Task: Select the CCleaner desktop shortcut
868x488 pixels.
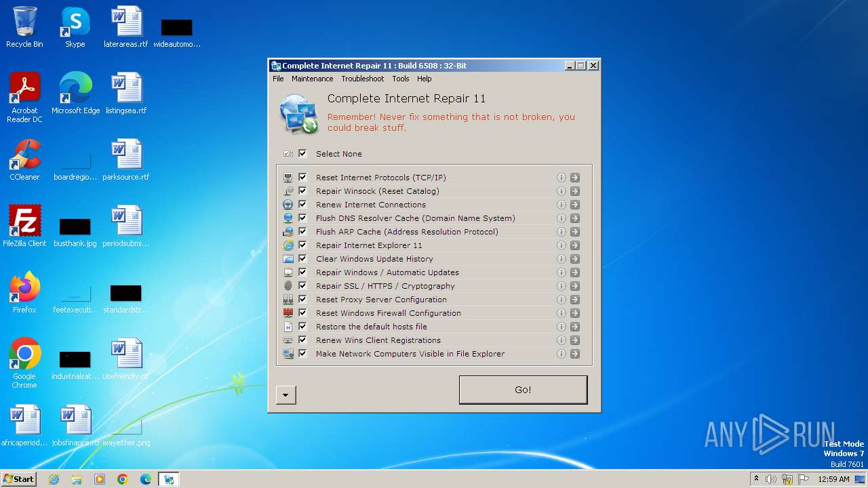Action: [x=24, y=161]
